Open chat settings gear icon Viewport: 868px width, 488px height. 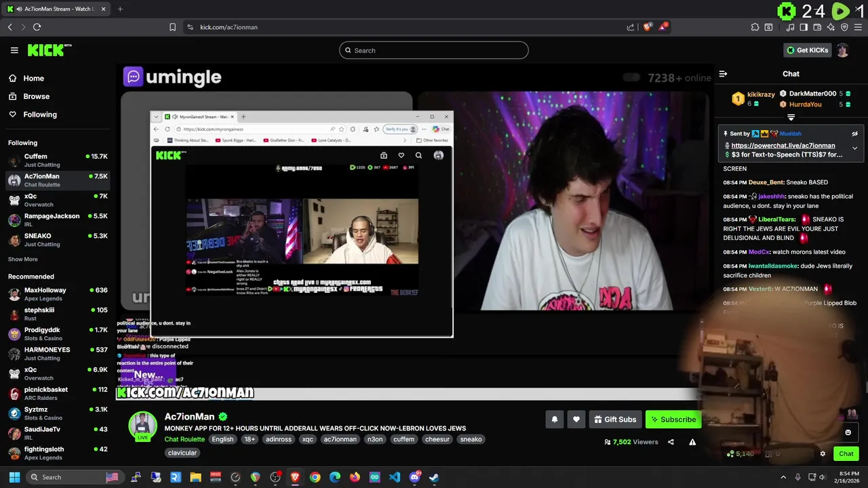click(x=823, y=453)
